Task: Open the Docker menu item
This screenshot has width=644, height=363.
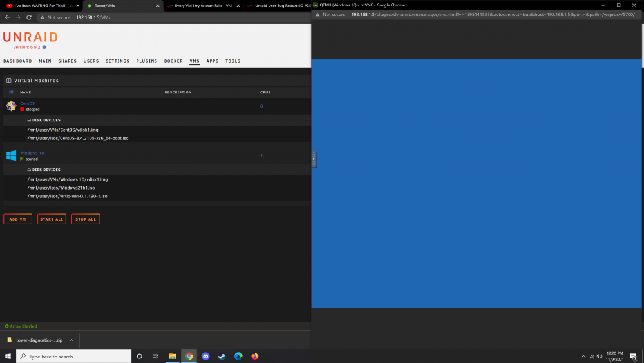Action: [x=173, y=61]
